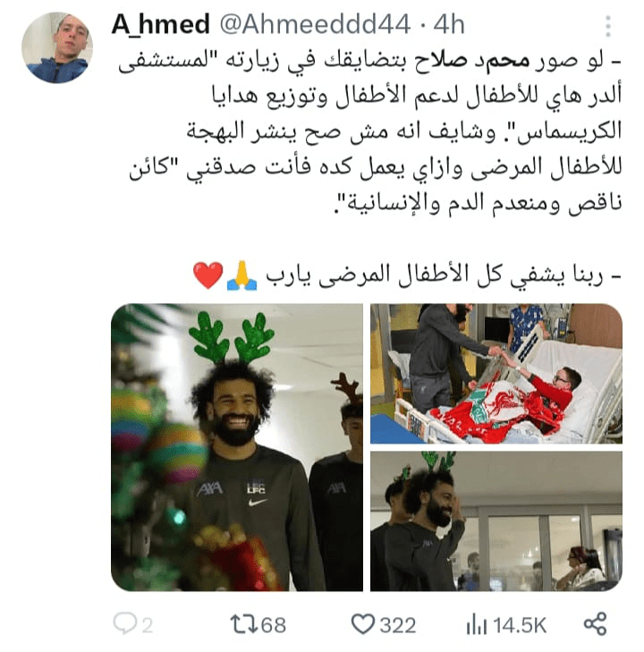Image resolution: width=644 pixels, height=652 pixels.
Task: Click the Arabic tweet body text
Action: [370, 132]
